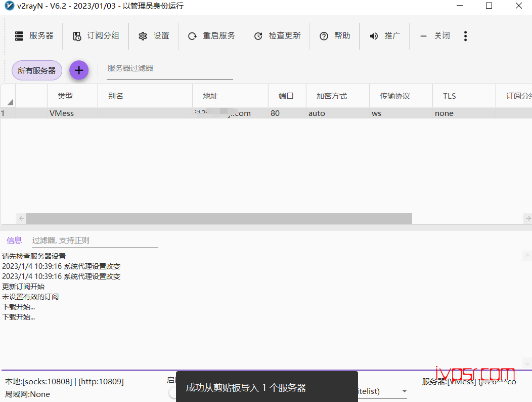
Task: Open the 帮助 help menu
Action: pos(335,35)
